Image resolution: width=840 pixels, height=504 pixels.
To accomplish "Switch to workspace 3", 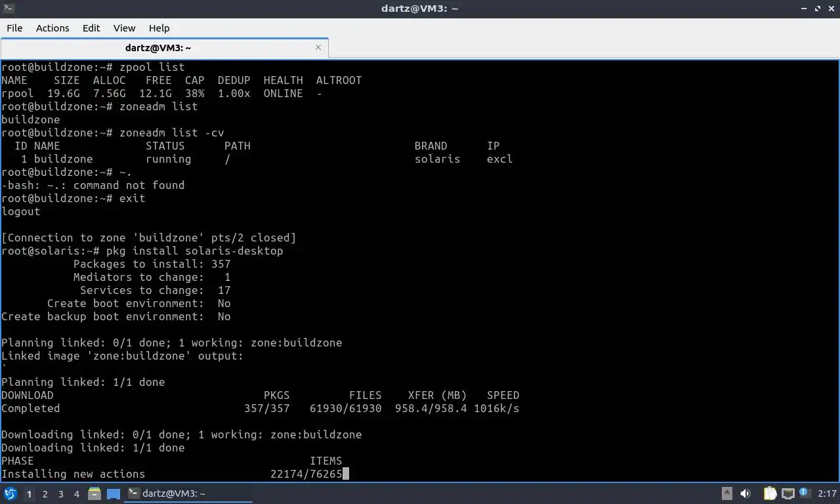I will [x=60, y=494].
